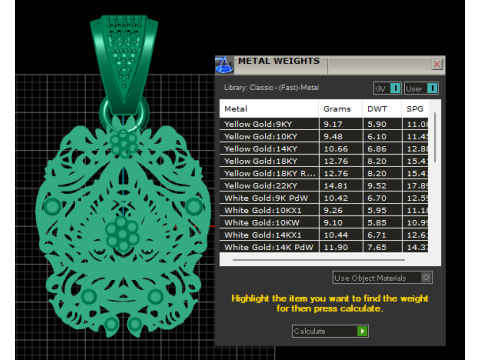The height and width of the screenshot is (360, 480).
Task: Select the White Gold:14KX1 row
Action: 324,235
